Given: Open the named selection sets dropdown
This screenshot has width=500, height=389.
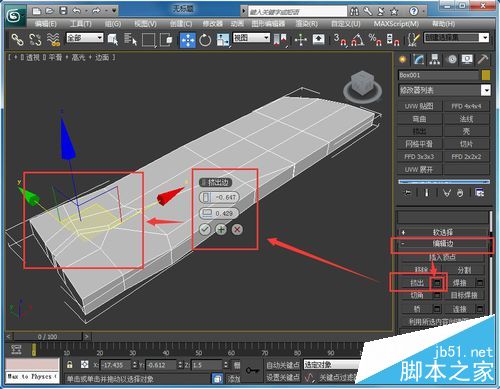Looking at the screenshot, I should pyautogui.click(x=457, y=38).
